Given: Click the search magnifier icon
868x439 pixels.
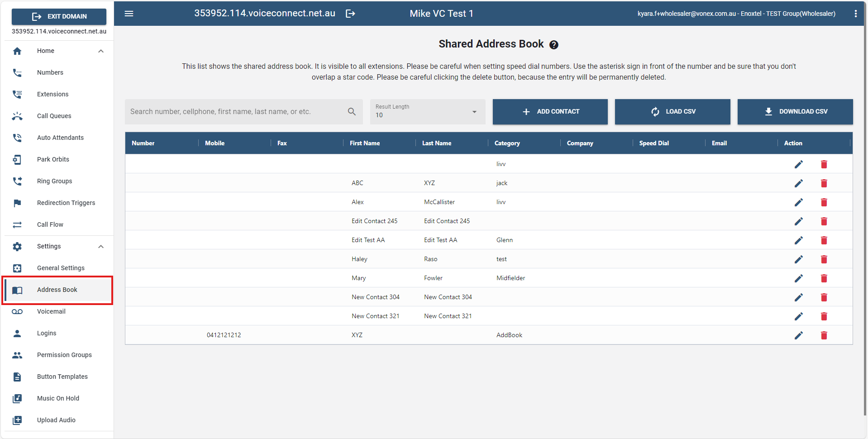Looking at the screenshot, I should pos(352,111).
